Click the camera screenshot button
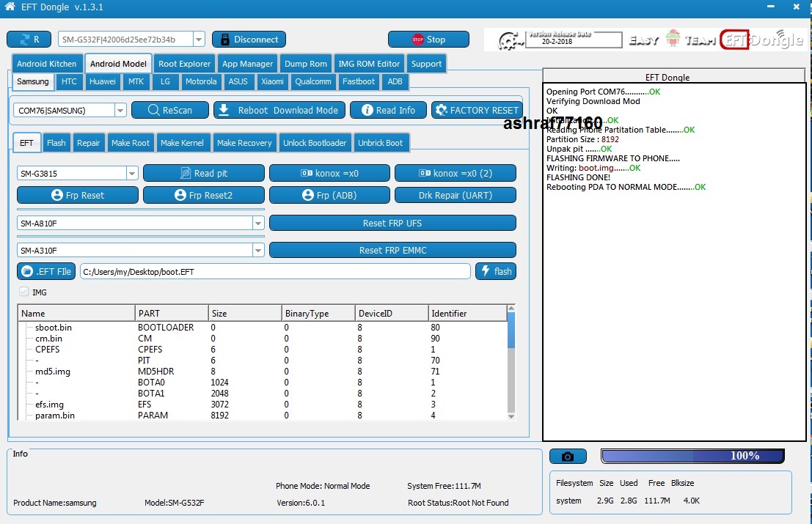Viewport: 812px width, 524px height. point(568,457)
